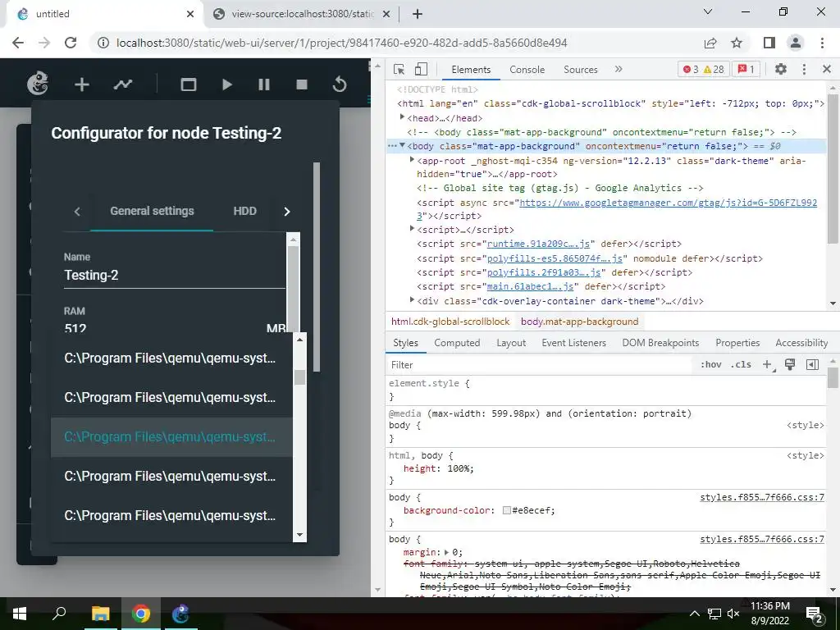
Task: Start all nodes with play icon
Action: (226, 84)
